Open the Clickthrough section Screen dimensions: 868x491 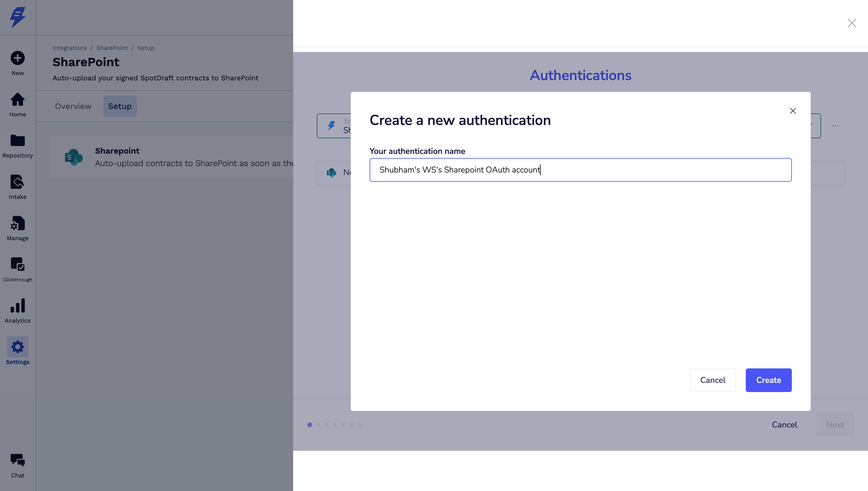(17, 264)
